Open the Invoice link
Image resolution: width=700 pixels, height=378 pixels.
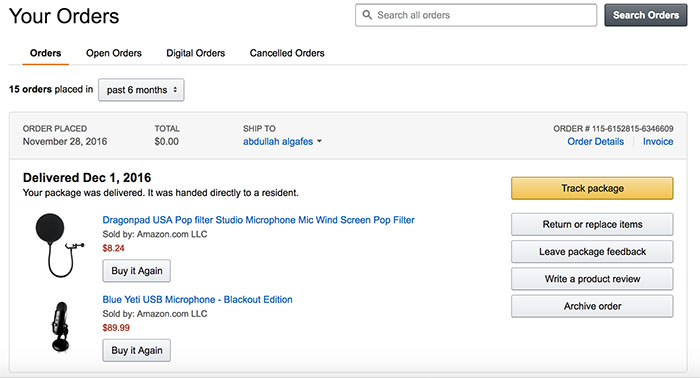pos(658,141)
